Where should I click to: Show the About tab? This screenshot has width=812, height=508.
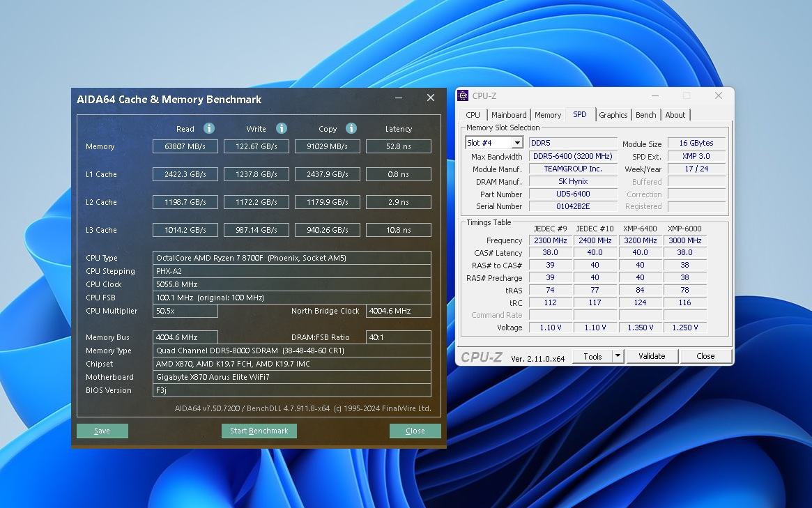(675, 115)
